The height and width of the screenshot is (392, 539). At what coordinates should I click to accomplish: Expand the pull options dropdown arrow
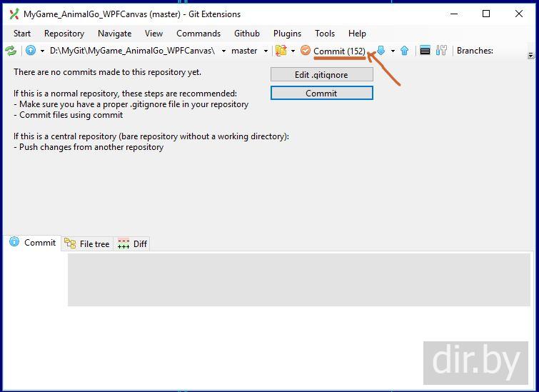[x=393, y=51]
